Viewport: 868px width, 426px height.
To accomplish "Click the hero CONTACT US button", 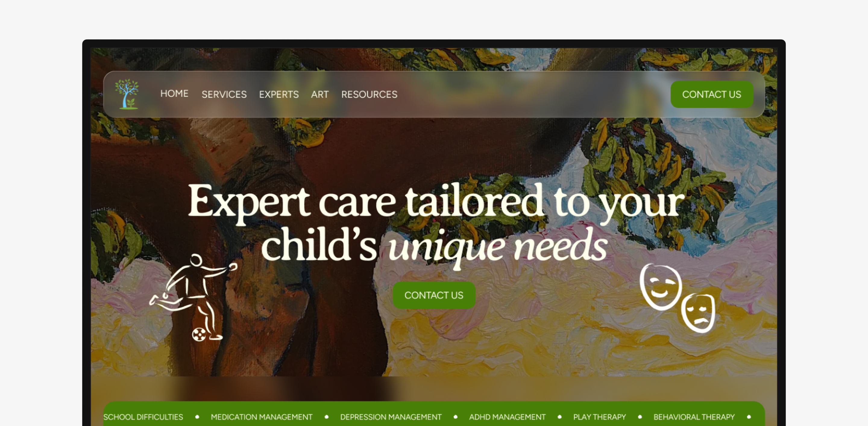I will click(434, 295).
